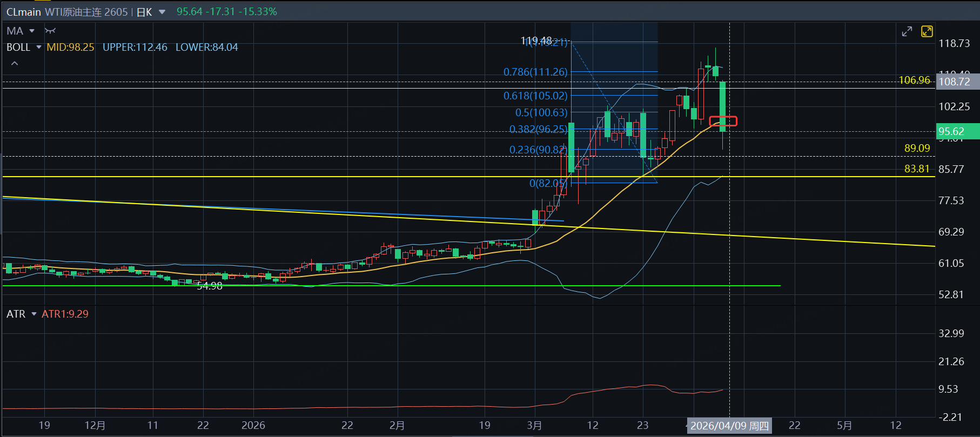Click the ATR1:9.29 value label
Viewport: 980px width, 437px height.
point(65,314)
